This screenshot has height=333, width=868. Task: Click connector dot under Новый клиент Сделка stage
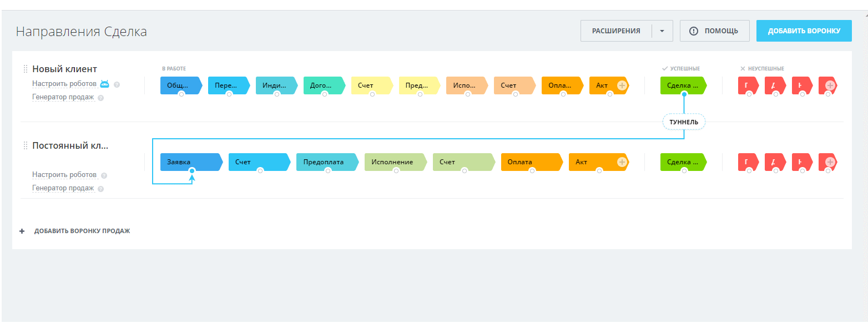684,94
